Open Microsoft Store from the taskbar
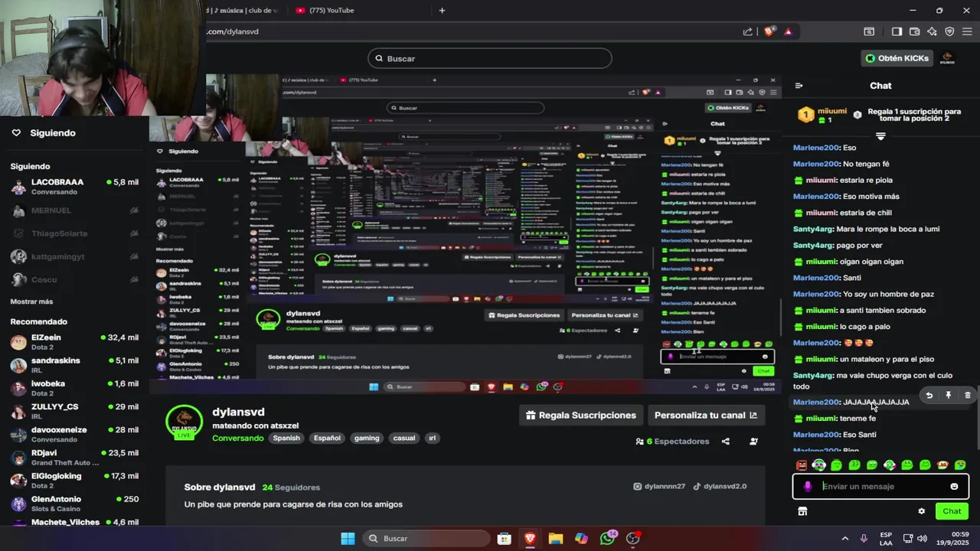This screenshot has height=551, width=980. (x=504, y=539)
